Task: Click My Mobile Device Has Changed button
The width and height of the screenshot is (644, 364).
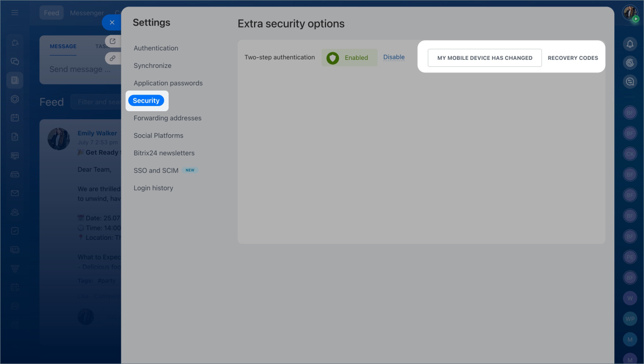Action: pos(485,58)
